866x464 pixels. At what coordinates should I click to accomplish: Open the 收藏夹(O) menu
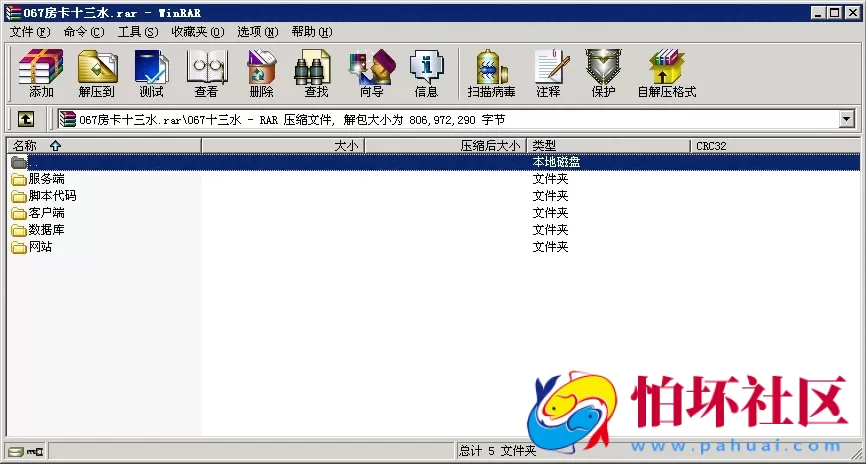(198, 32)
